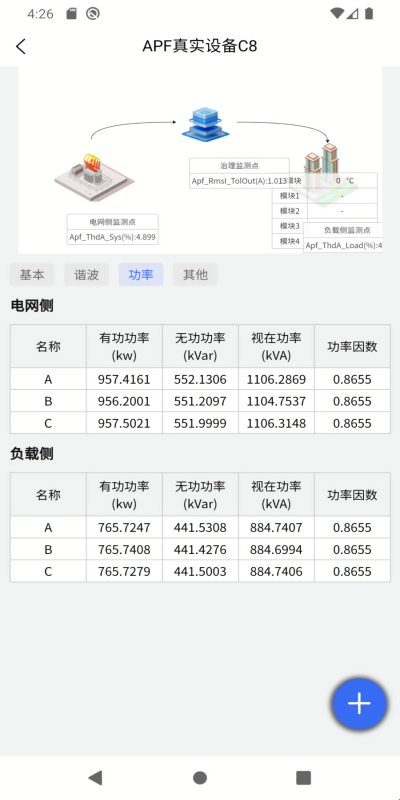Viewport: 400px width, 800px height.
Task: Switch to the 谐波 tab
Action: 86,274
